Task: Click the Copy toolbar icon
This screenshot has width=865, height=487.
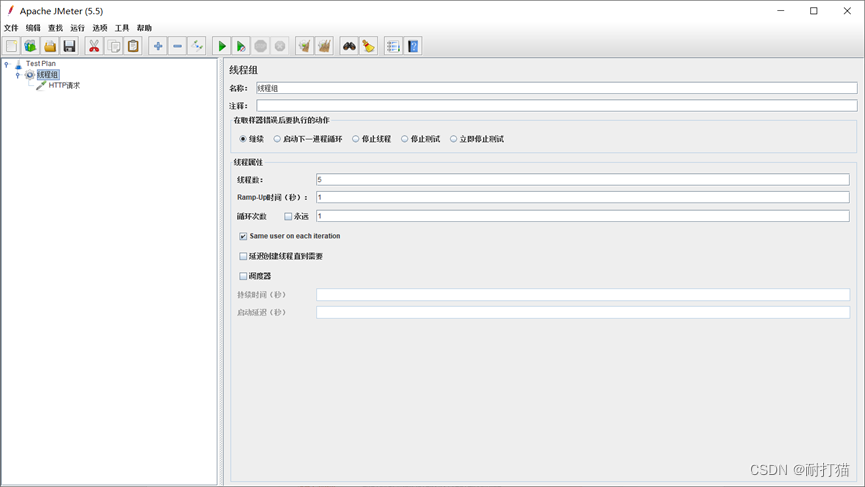Action: (114, 46)
